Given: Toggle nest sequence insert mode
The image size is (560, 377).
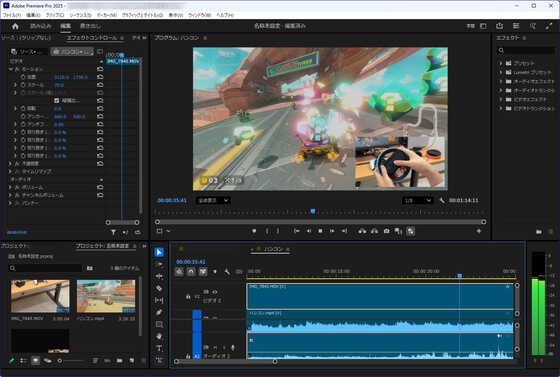Looking at the screenshot, I should pyautogui.click(x=179, y=272).
